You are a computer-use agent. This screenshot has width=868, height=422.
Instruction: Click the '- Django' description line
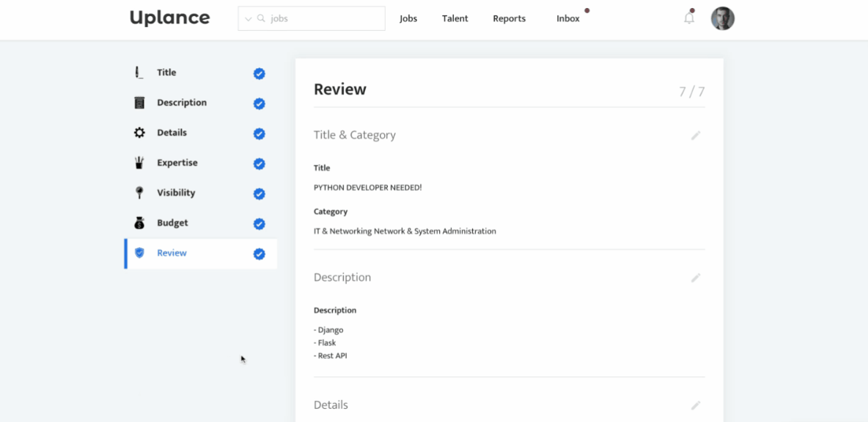[329, 330]
